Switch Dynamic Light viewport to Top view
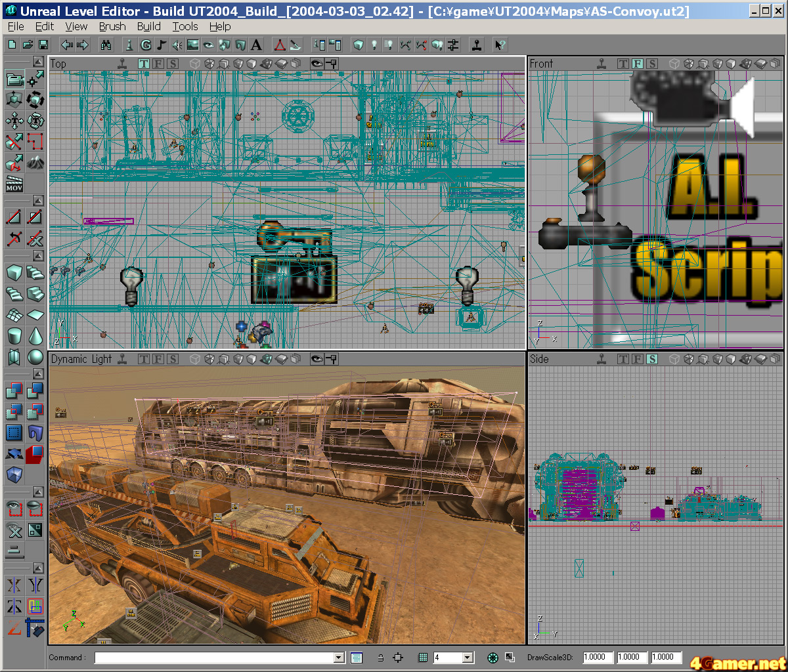The height and width of the screenshot is (672, 788). pyautogui.click(x=143, y=359)
